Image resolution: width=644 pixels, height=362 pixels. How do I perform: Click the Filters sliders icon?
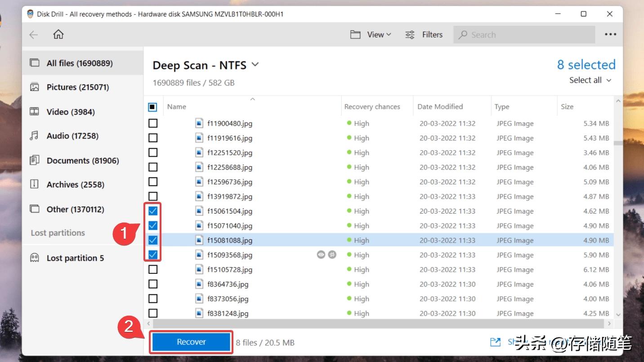[x=410, y=35]
